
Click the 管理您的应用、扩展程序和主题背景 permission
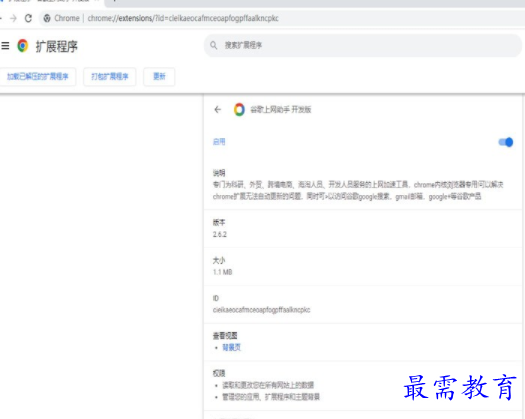(x=271, y=397)
